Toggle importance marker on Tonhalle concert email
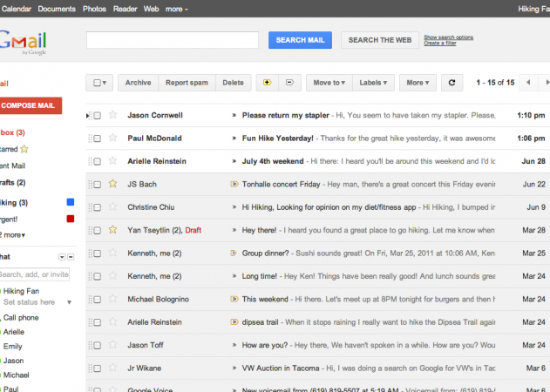The height and width of the screenshot is (392, 550). click(234, 184)
